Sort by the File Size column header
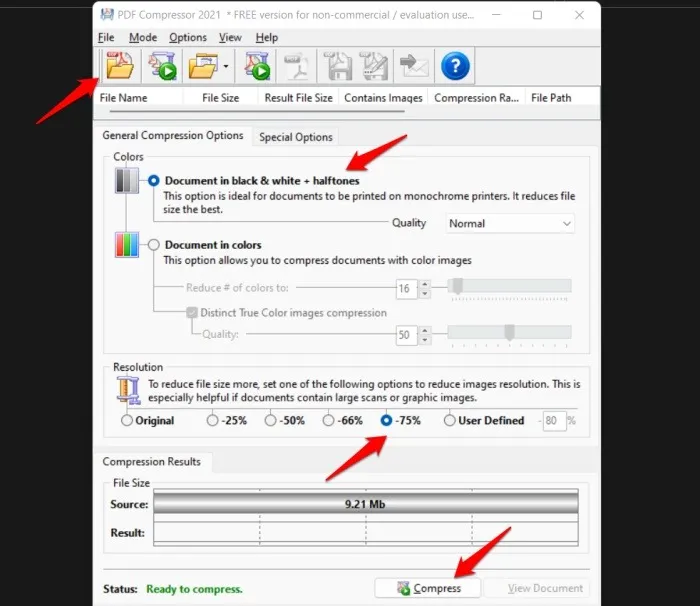The width and height of the screenshot is (700, 606). coord(220,97)
